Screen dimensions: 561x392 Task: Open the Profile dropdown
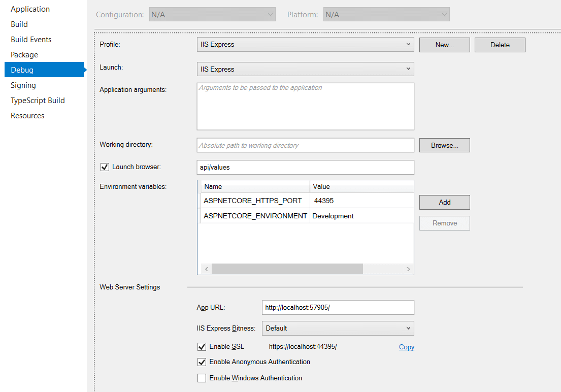click(x=409, y=44)
